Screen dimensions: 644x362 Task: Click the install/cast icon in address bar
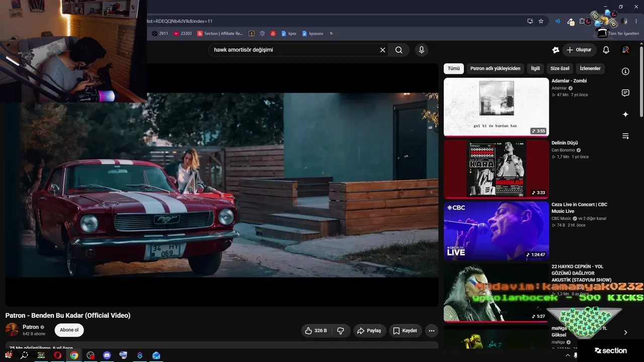tap(530, 21)
